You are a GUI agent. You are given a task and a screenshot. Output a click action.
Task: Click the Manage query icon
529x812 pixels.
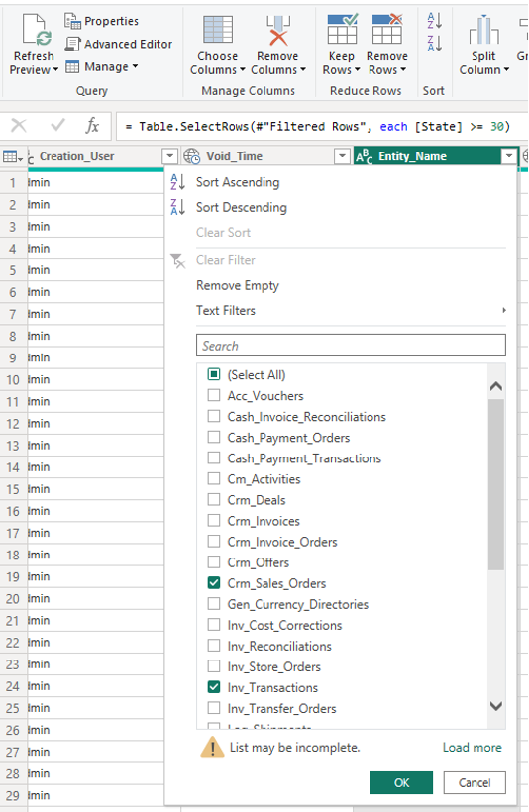72,66
